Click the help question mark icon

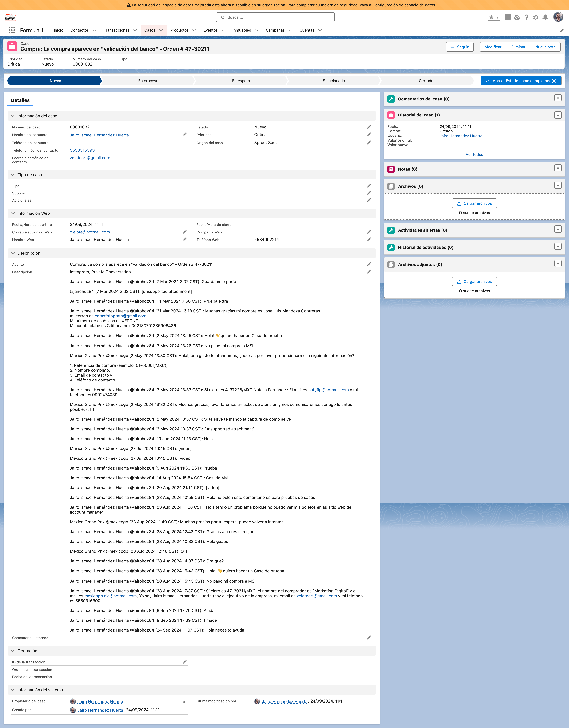point(526,17)
